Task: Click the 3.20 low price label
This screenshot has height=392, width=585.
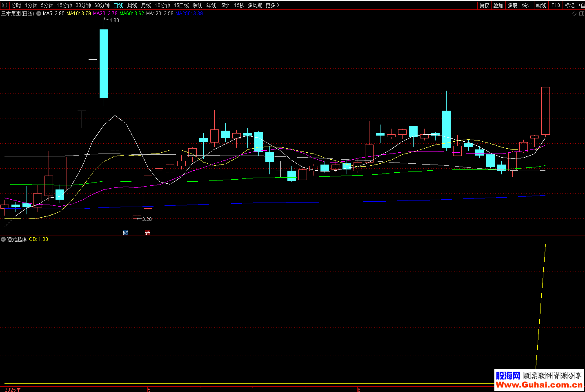Action: (x=147, y=219)
